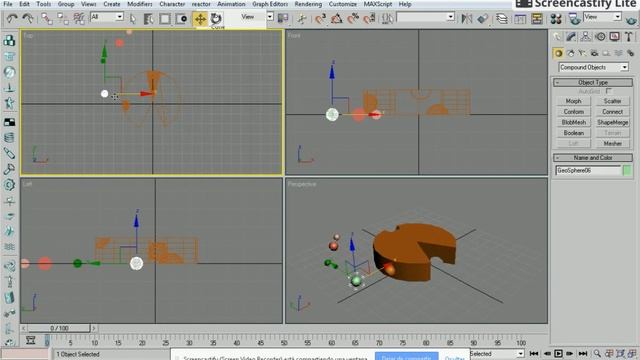Click the Redo arrow icon

(28, 18)
